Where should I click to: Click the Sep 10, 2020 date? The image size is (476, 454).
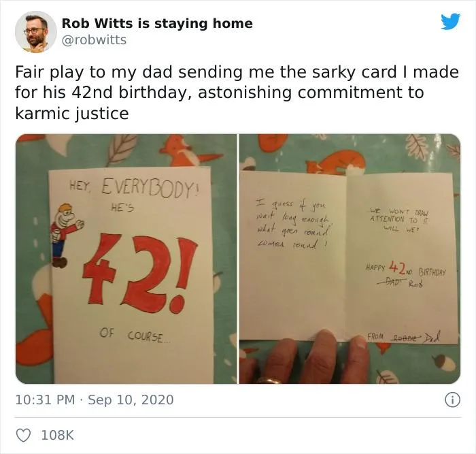click(131, 400)
